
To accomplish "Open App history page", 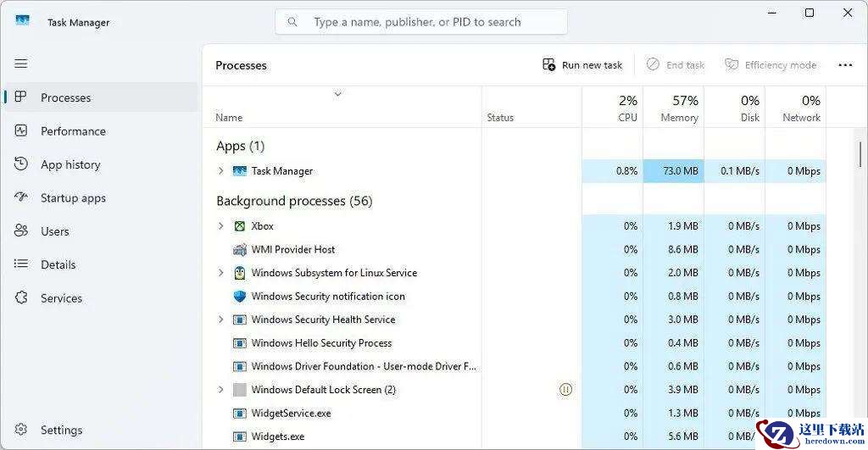I will pos(70,164).
